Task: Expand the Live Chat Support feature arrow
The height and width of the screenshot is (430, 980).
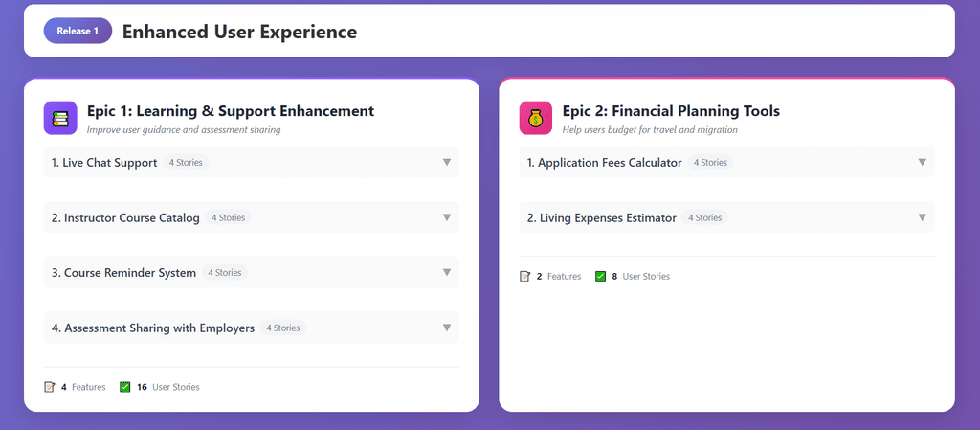Action: coord(446,162)
